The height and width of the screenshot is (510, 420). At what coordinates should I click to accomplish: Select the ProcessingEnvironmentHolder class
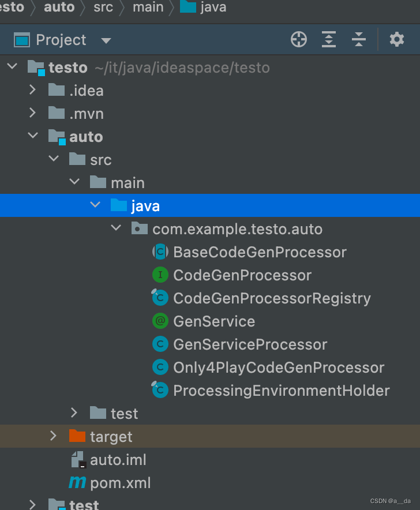click(281, 390)
